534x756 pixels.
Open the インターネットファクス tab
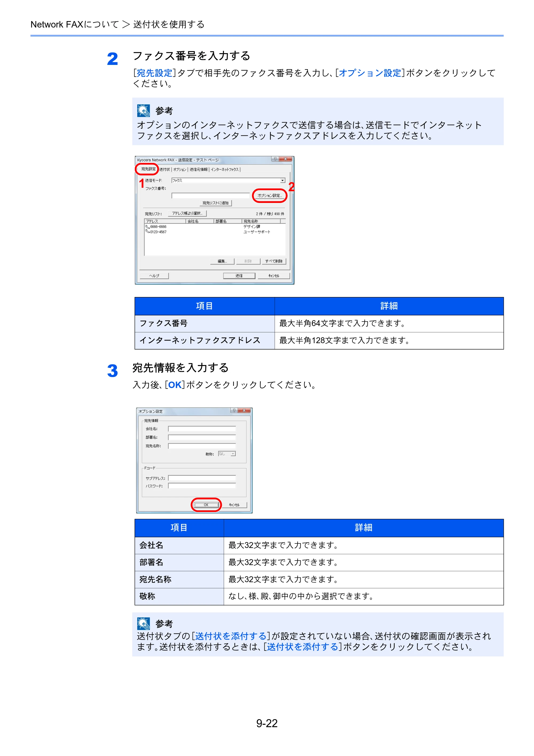pyautogui.click(x=225, y=169)
